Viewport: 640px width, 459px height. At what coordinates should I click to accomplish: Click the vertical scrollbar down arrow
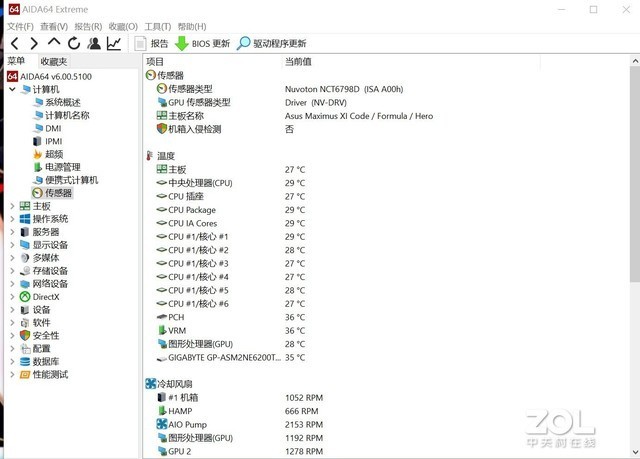click(x=635, y=452)
